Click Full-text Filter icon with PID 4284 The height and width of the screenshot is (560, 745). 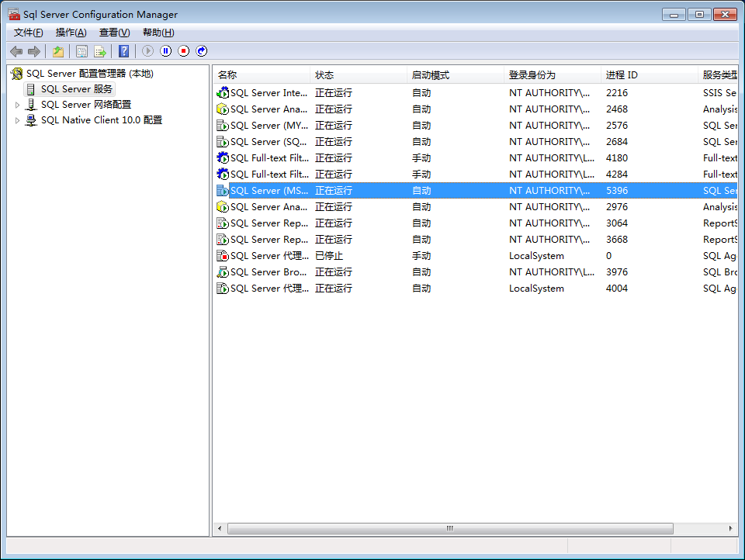(223, 175)
